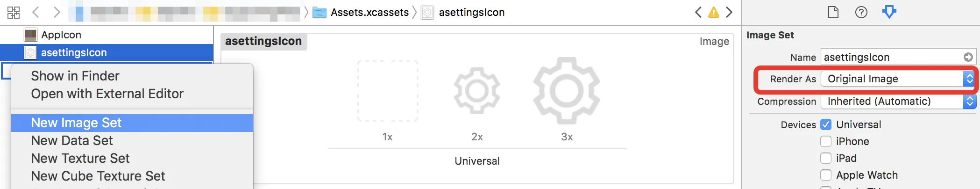Jump to the previous issue arrow
Viewport: 980px width, 189px height.
point(698,12)
